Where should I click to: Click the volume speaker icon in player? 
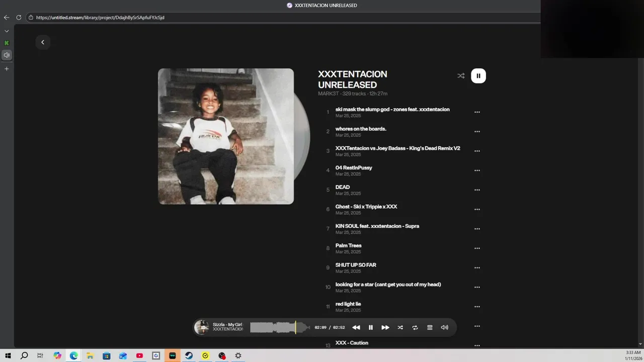click(445, 327)
